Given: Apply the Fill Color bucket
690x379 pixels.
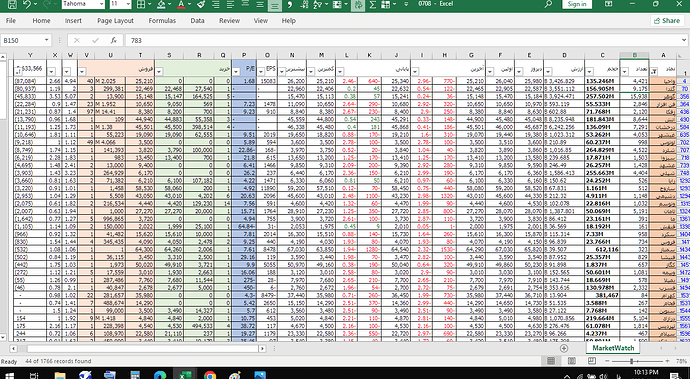Looking at the screenshot, I should pyautogui.click(x=161, y=4).
